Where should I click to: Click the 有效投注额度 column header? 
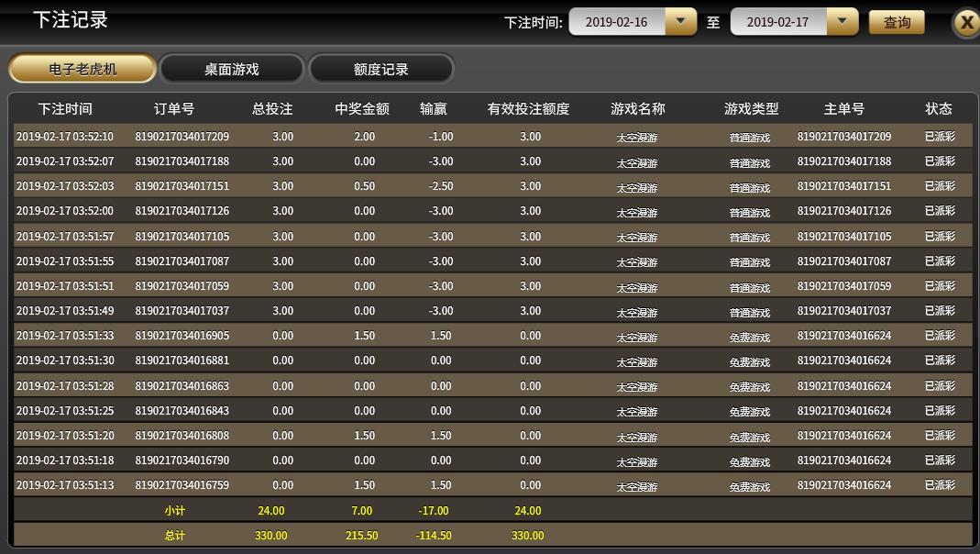528,109
